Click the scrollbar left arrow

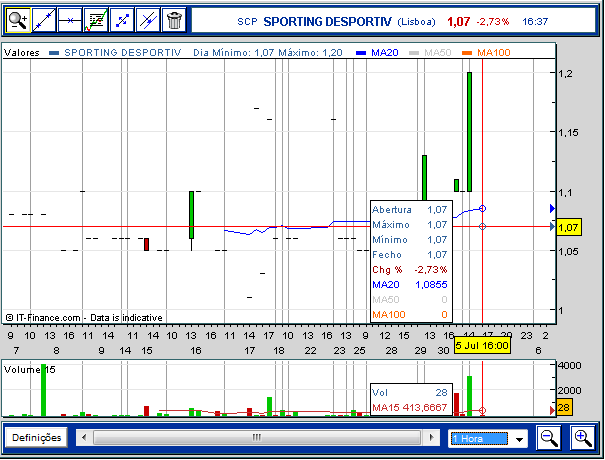click(84, 438)
